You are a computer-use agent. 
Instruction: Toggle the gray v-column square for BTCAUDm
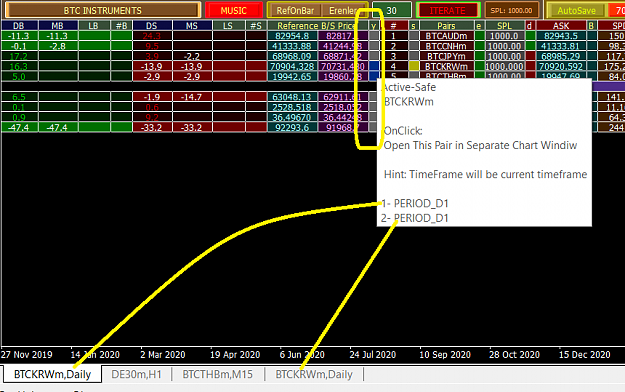374,35
